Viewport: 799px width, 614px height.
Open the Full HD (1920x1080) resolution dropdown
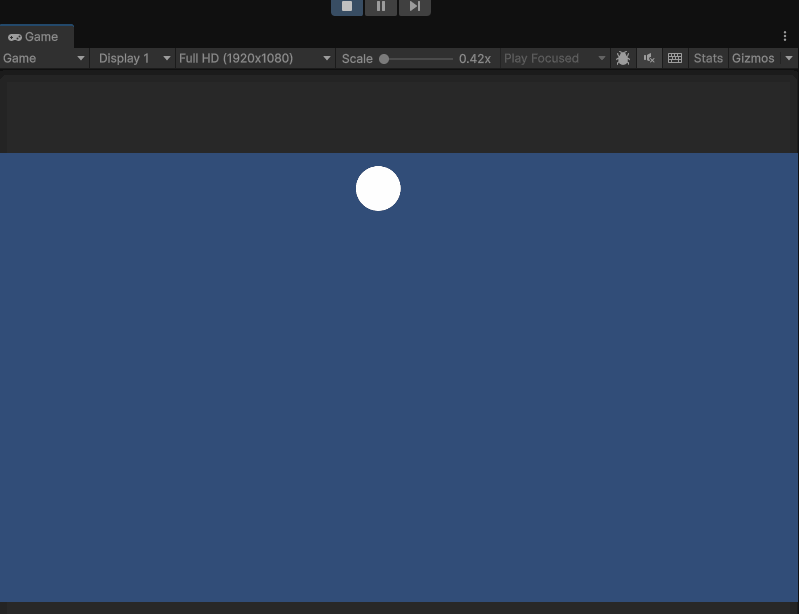(x=255, y=59)
